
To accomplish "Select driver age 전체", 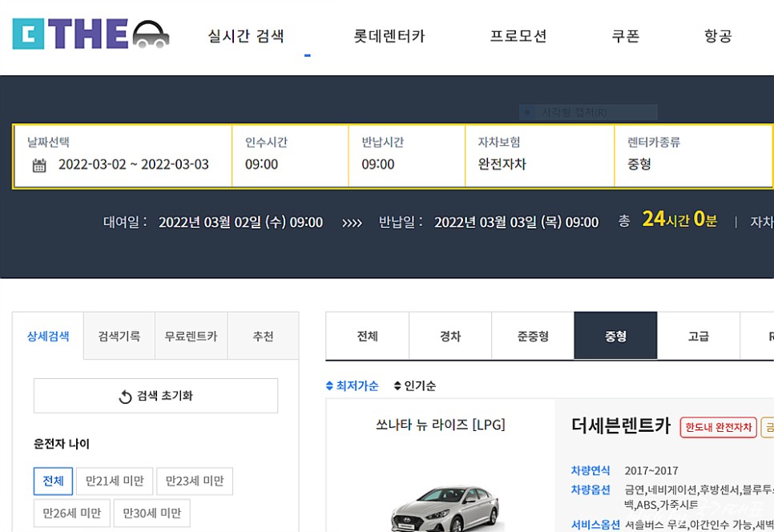I will tap(54, 482).
